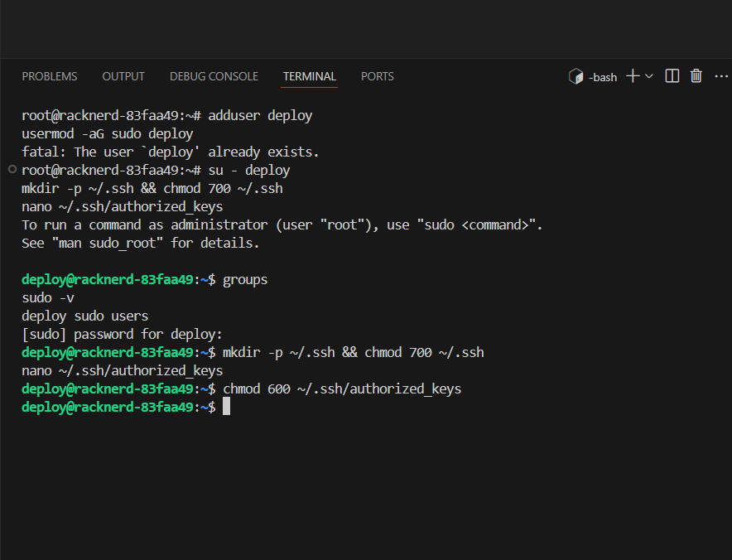Click the terminal cursor at the last prompt
This screenshot has width=732, height=560.
(x=226, y=407)
